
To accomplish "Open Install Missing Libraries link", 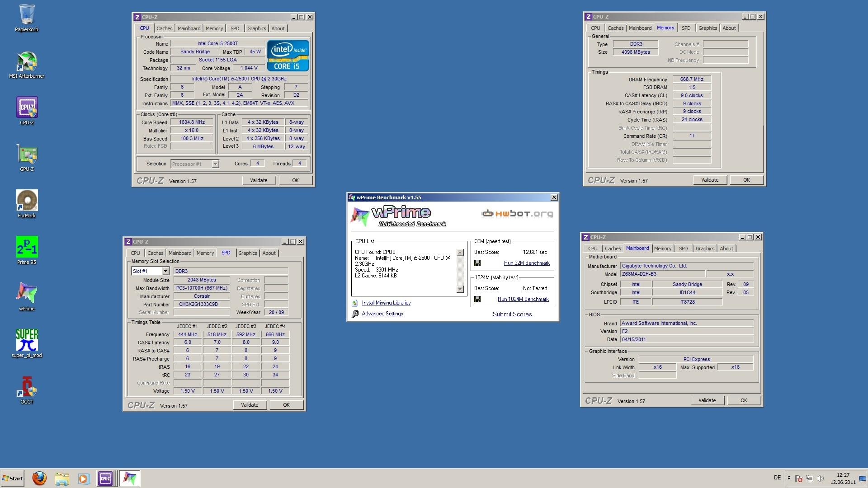I will point(386,303).
